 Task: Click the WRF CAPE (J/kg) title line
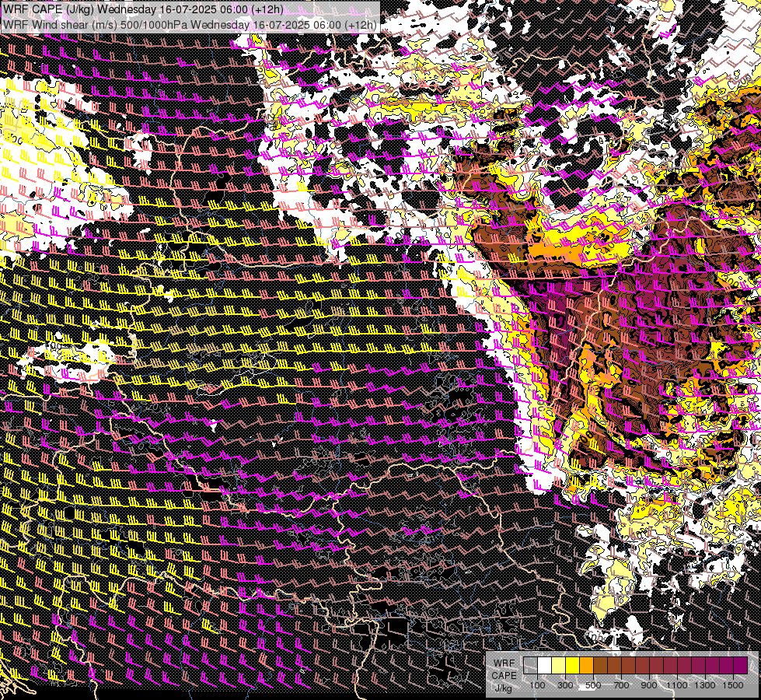[x=143, y=9]
